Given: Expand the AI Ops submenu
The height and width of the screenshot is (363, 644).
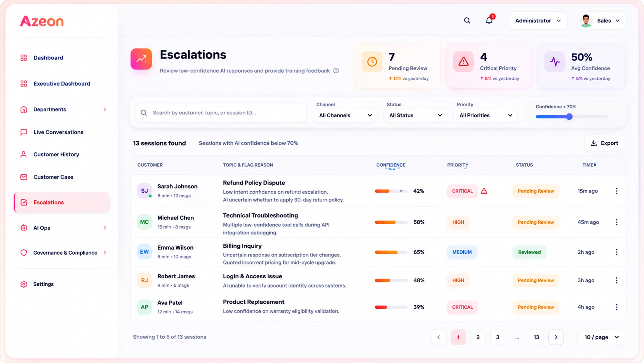Looking at the screenshot, I should (105, 228).
